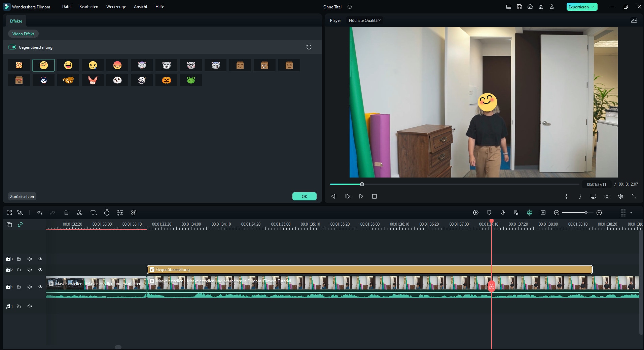Viewport: 644px width, 350px height.
Task: Zoom in the timeline with plus icon
Action: pyautogui.click(x=599, y=212)
